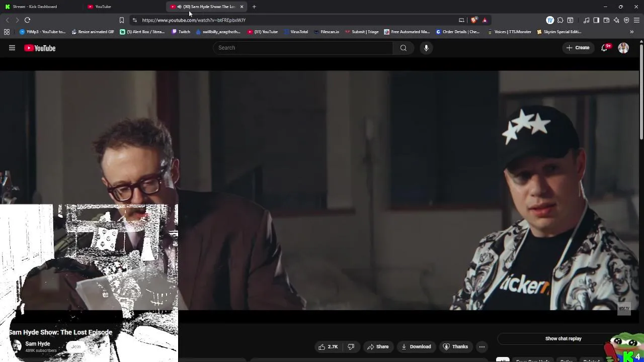Open swillbilly_azagthoth bookmark
The width and height of the screenshot is (644, 362).
218,32
